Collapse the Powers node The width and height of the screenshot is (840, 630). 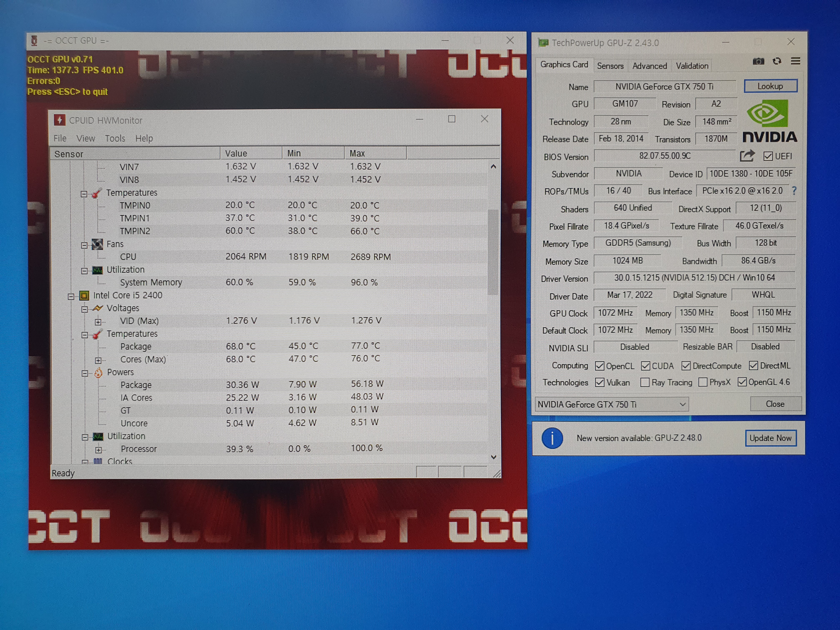coord(85,373)
